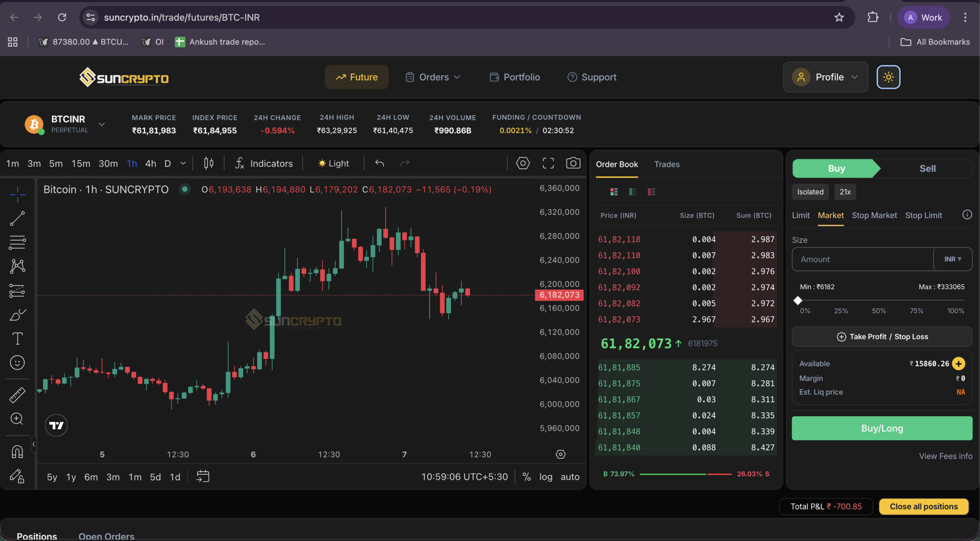Open the Indicators panel

[264, 163]
